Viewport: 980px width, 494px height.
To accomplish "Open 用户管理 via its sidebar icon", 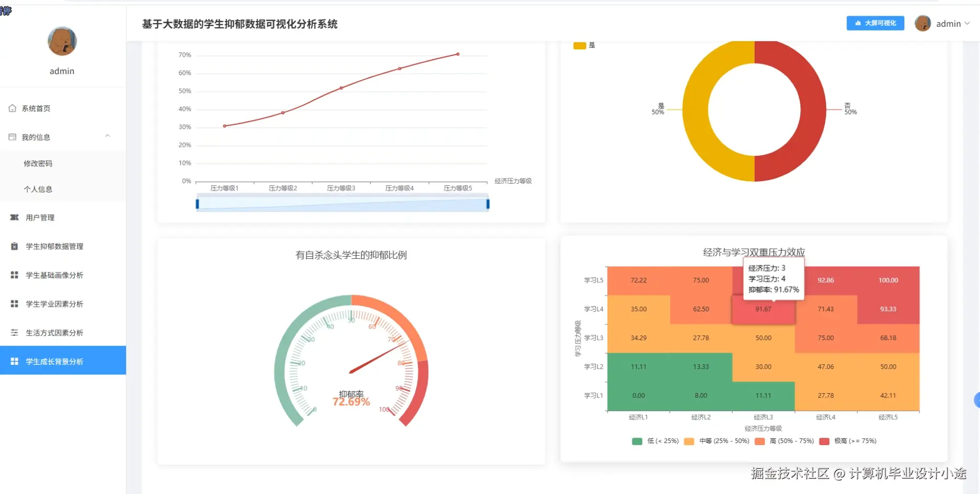I will tap(14, 217).
